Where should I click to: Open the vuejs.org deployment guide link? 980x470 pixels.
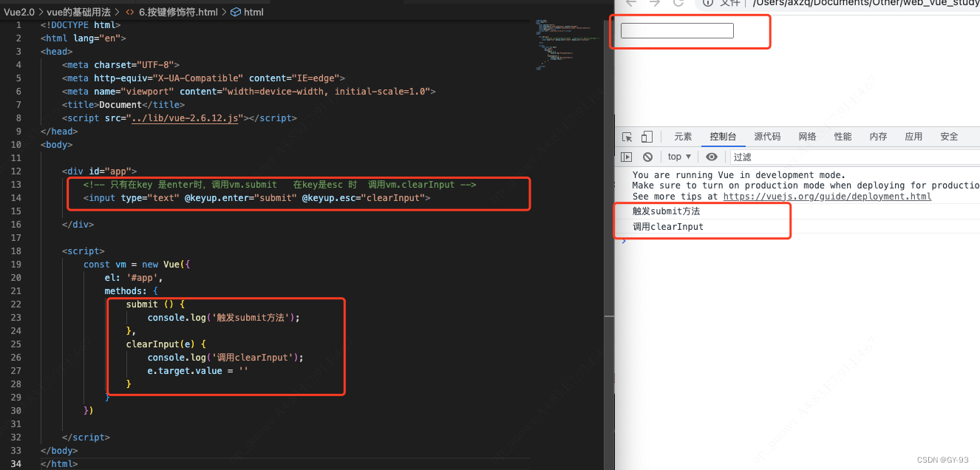click(827, 197)
